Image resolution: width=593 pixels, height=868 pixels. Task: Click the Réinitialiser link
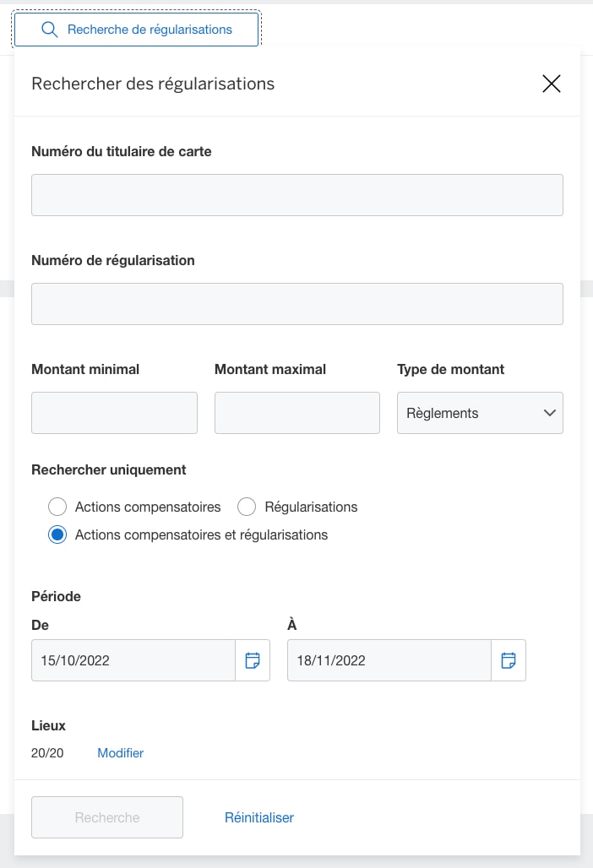click(x=258, y=817)
